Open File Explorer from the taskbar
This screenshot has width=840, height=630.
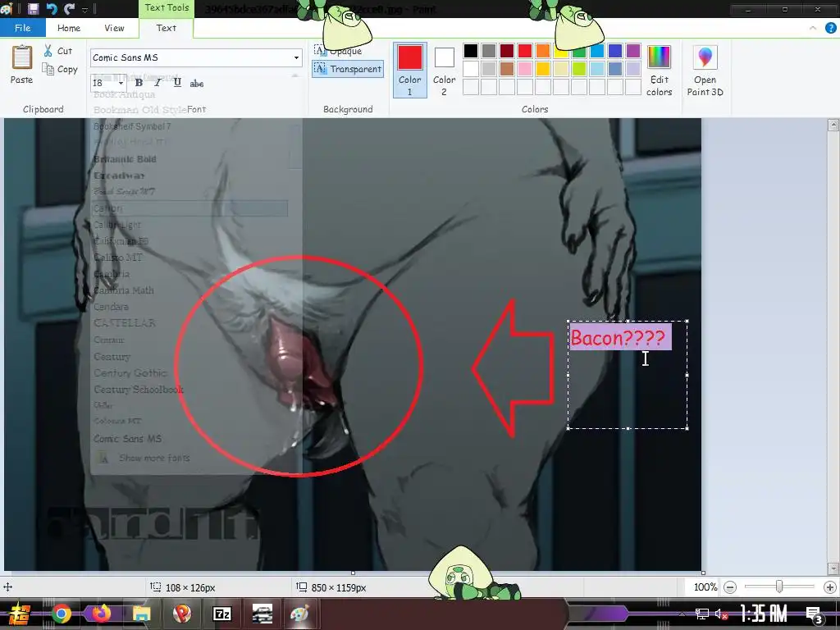[x=142, y=614]
